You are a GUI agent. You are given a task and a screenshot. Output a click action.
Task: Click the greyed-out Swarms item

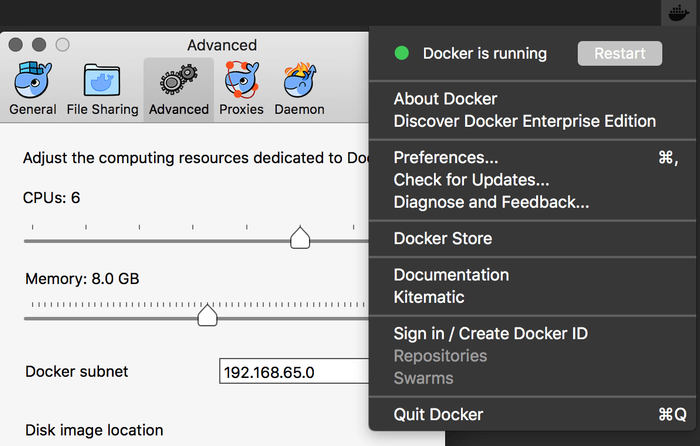tap(423, 378)
